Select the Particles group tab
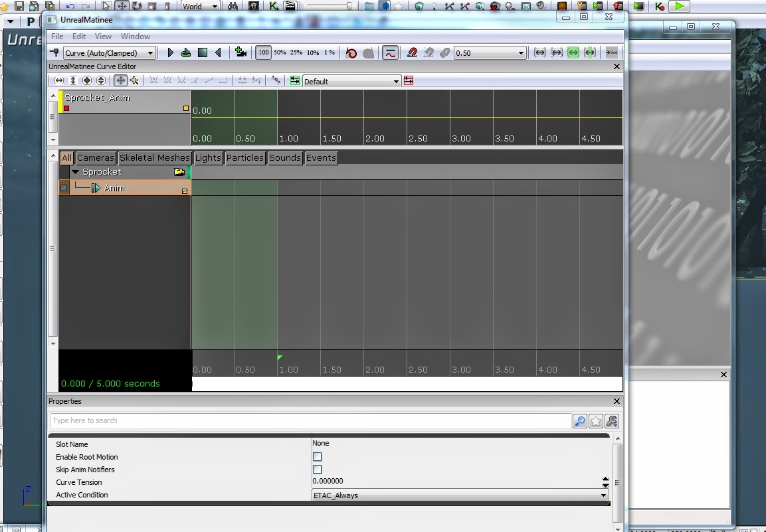Viewport: 766px width, 532px height. 244,158
